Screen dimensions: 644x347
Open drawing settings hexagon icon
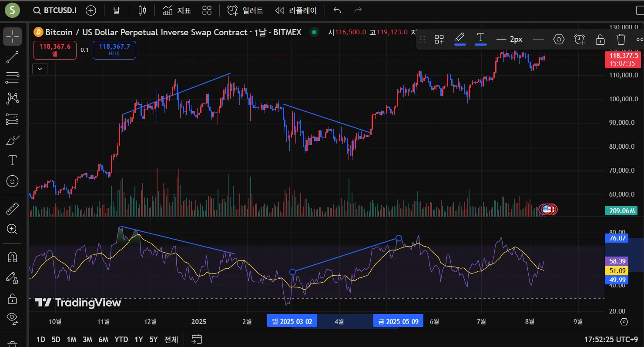tap(559, 40)
